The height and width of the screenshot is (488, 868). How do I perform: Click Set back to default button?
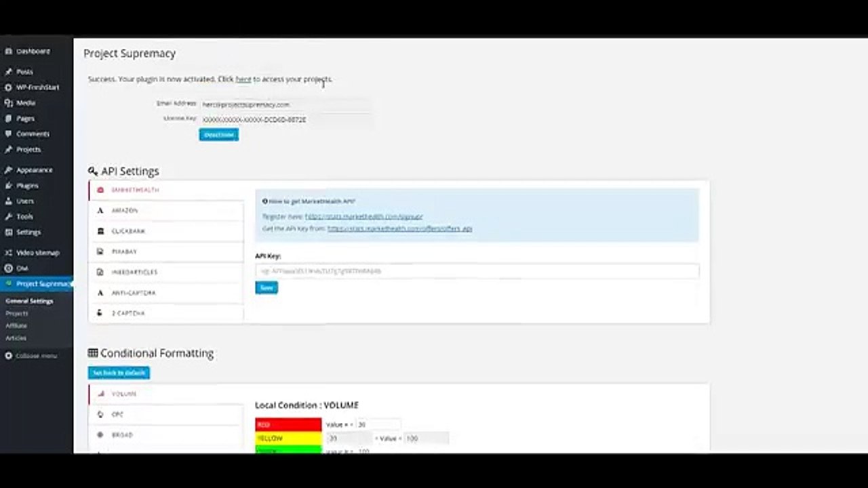pos(119,373)
